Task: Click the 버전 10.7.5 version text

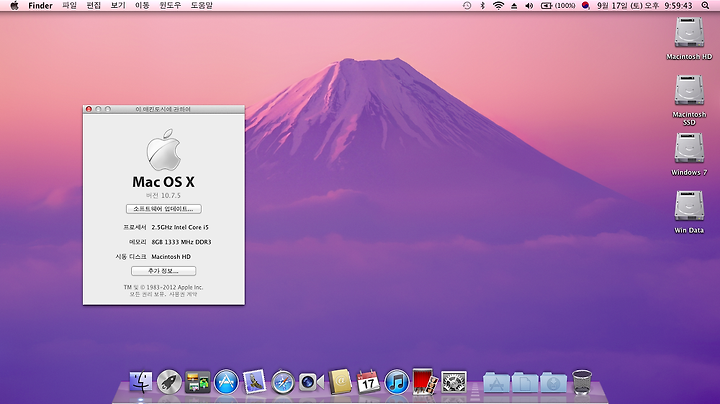Action: click(163, 196)
